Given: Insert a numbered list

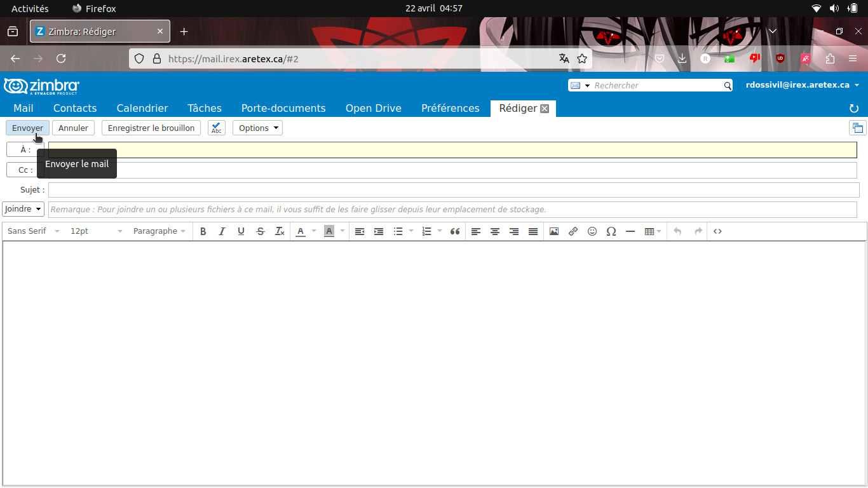Looking at the screenshot, I should 427,231.
